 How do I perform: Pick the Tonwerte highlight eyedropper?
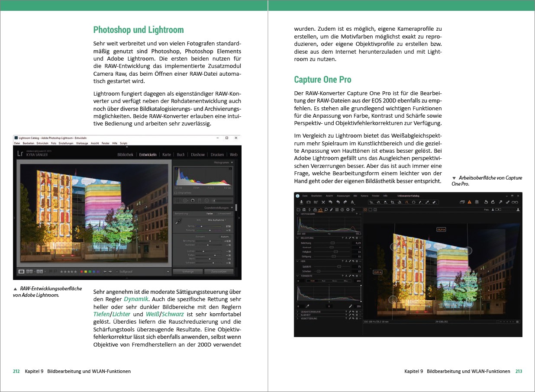pyautogui.click(x=351, y=306)
